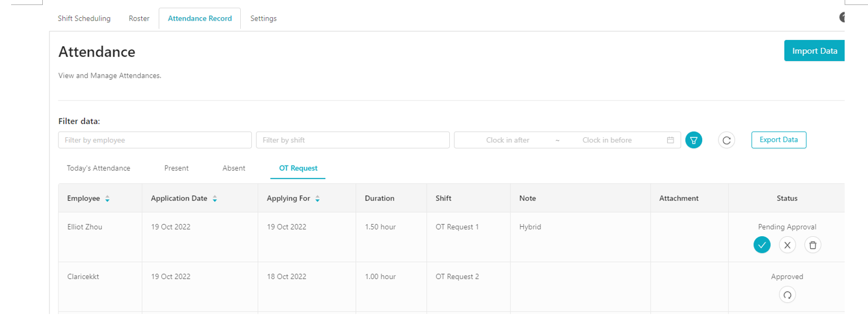Viewport: 868px width, 324px height.
Task: Delete Elliot Zhou's OT request via trash icon
Action: click(x=812, y=245)
